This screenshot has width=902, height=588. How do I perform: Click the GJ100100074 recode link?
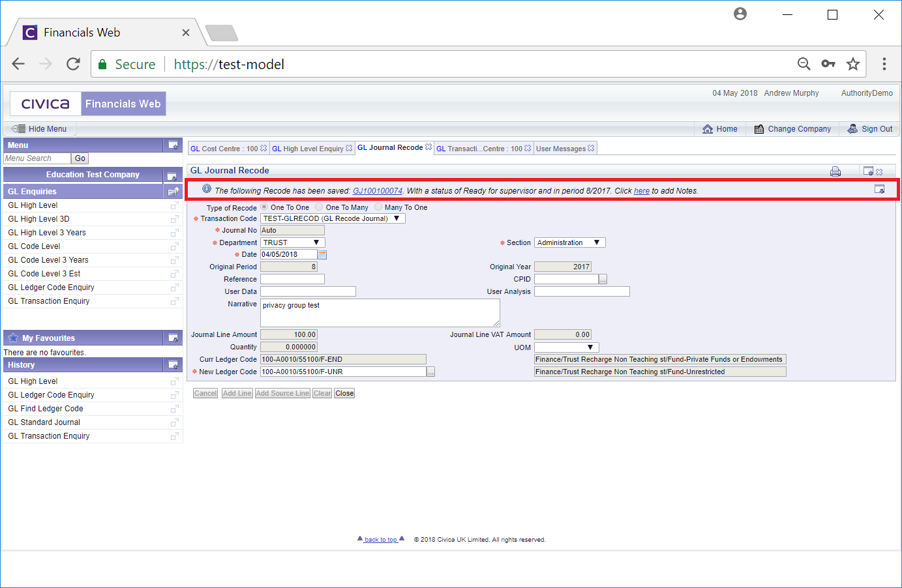pos(378,191)
